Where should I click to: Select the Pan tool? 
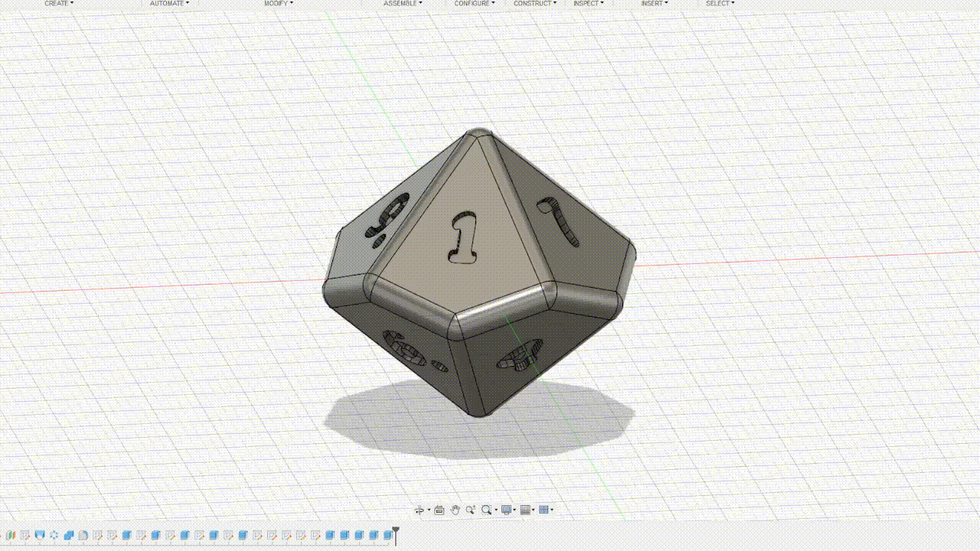click(x=456, y=510)
